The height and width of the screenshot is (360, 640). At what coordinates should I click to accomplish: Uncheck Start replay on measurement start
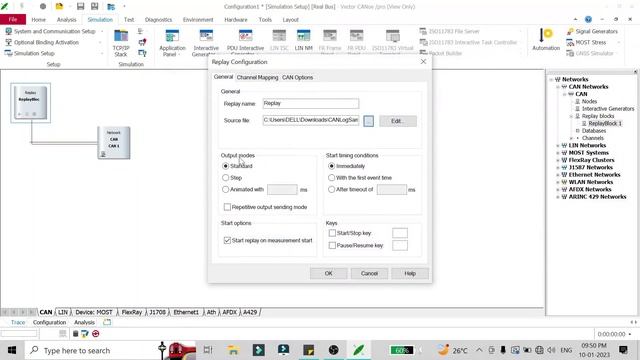coord(227,240)
